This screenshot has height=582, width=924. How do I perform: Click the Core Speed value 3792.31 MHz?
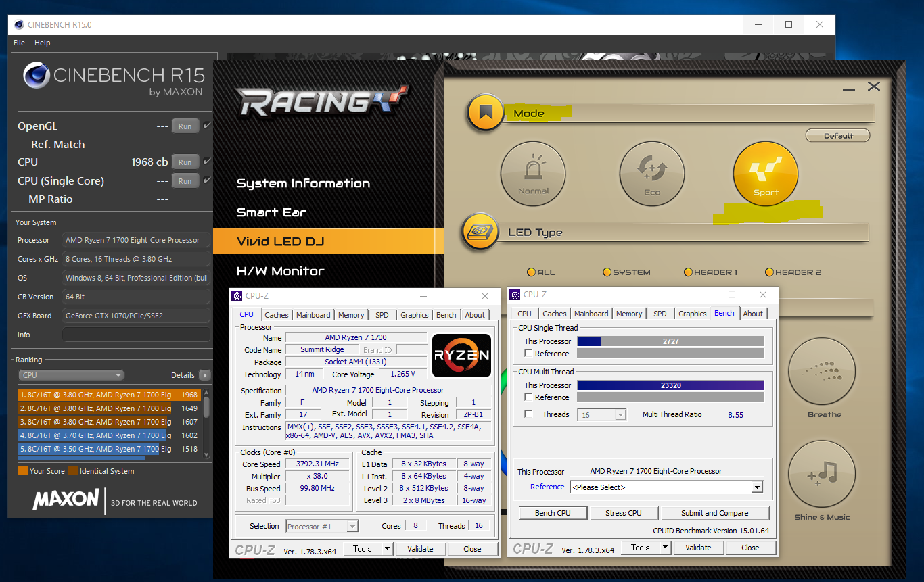coord(317,464)
